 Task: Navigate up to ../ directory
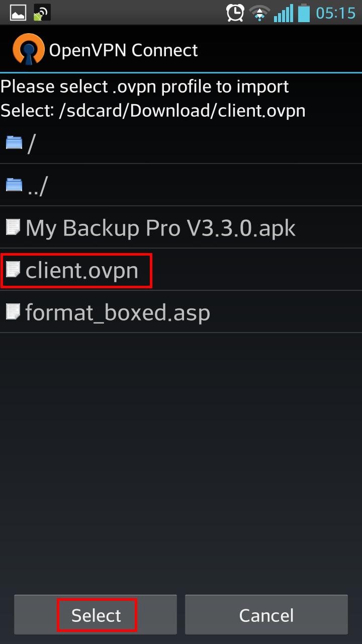point(181,185)
